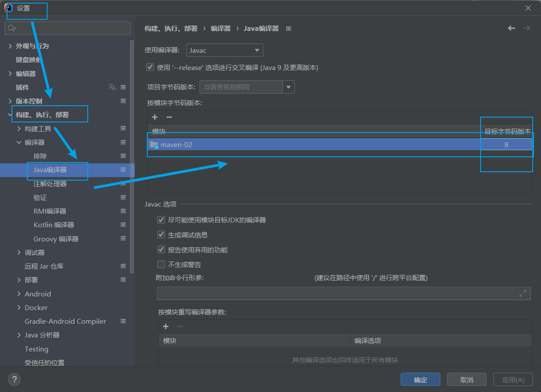The width and height of the screenshot is (541, 392).
Task: Expand the 构建工具 tree node
Action: 19,129
